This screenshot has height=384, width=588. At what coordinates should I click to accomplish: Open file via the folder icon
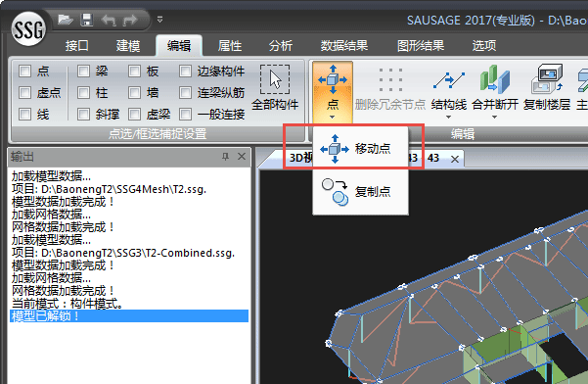(x=66, y=20)
